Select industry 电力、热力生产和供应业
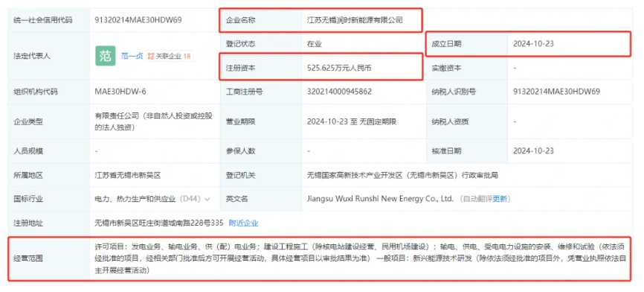The height and width of the screenshot is (292, 644). point(135,199)
